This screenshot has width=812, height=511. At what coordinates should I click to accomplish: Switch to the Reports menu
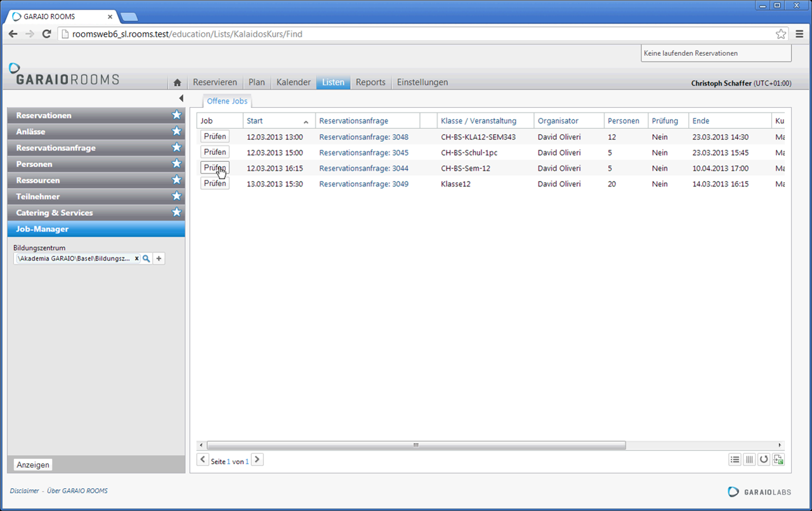click(370, 83)
